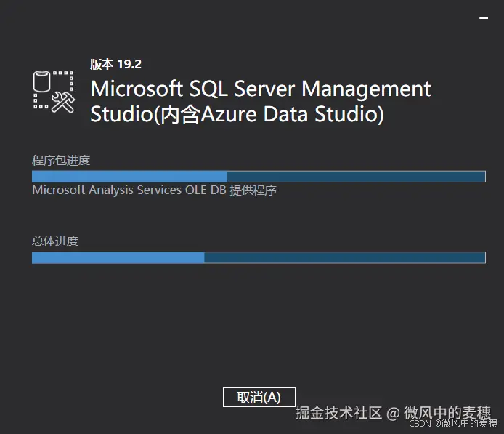Click the Microsoft SQL Server Management title line
This screenshot has width=504, height=434.
click(x=261, y=89)
